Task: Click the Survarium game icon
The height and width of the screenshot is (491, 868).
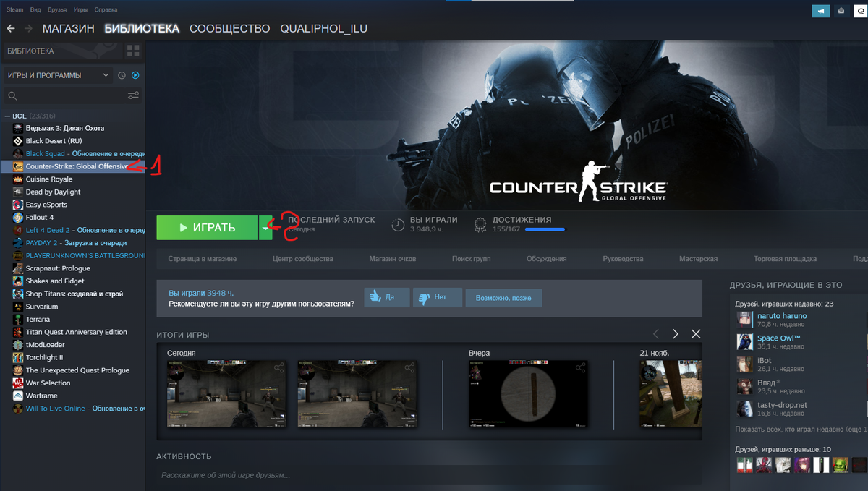Action: pos(18,307)
